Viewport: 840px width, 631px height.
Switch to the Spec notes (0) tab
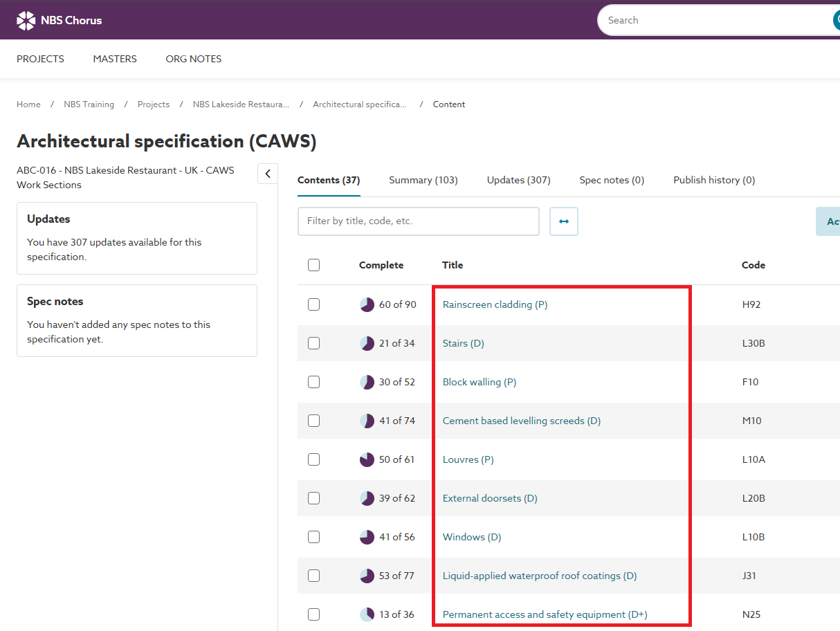point(612,180)
